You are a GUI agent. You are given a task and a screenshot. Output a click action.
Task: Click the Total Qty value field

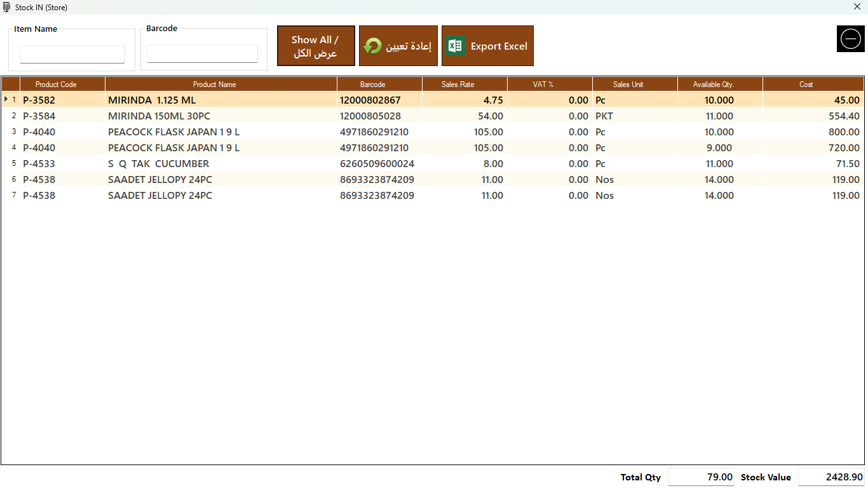(x=702, y=477)
